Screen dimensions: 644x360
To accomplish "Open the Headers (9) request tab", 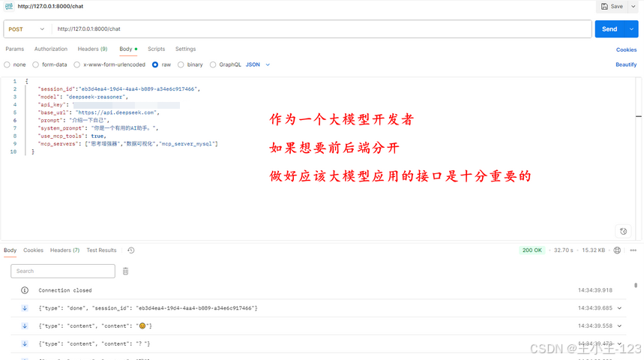I will (x=92, y=49).
